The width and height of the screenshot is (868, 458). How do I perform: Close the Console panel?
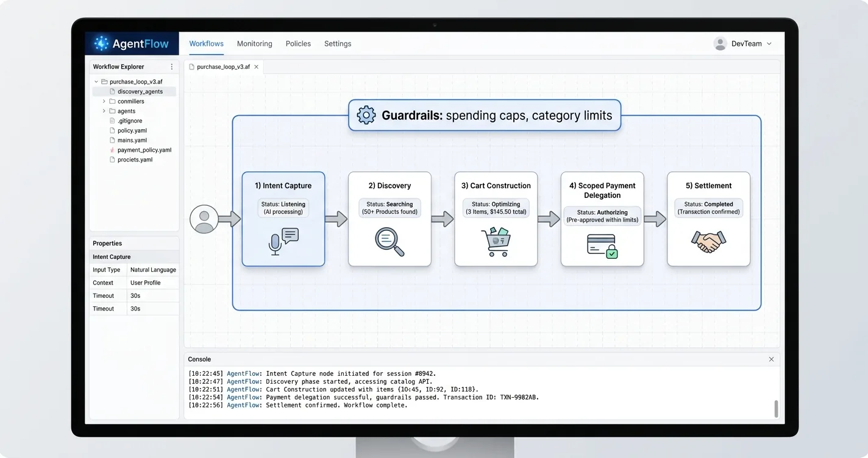(x=771, y=359)
